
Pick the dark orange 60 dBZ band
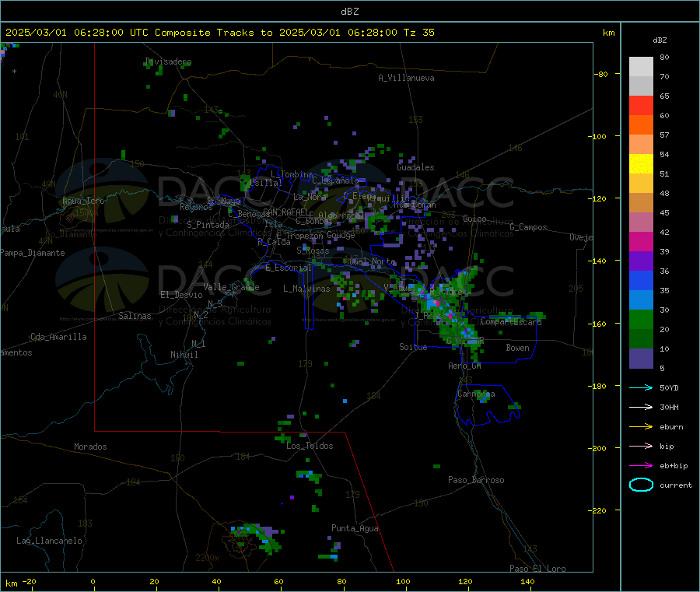(641, 125)
